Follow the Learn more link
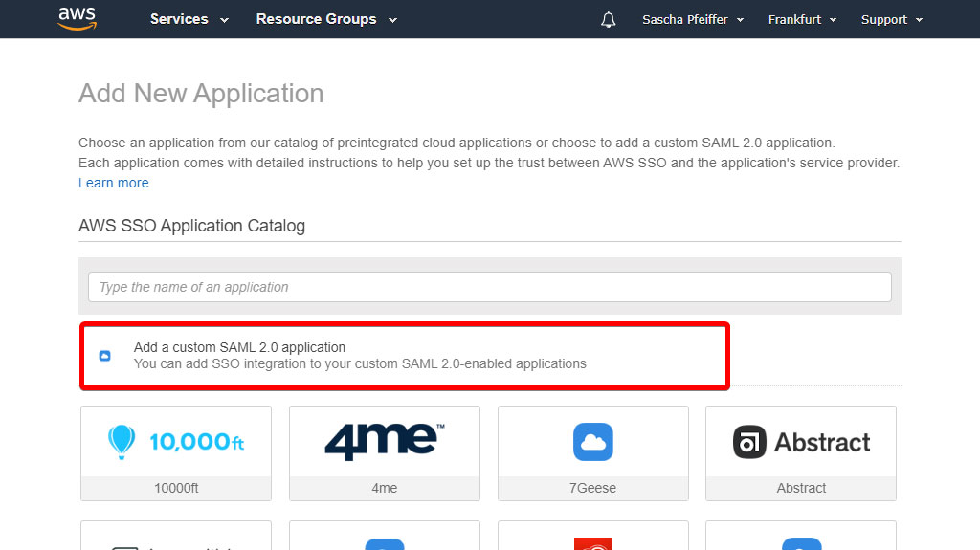Viewport: 980px width, 550px height. [114, 183]
